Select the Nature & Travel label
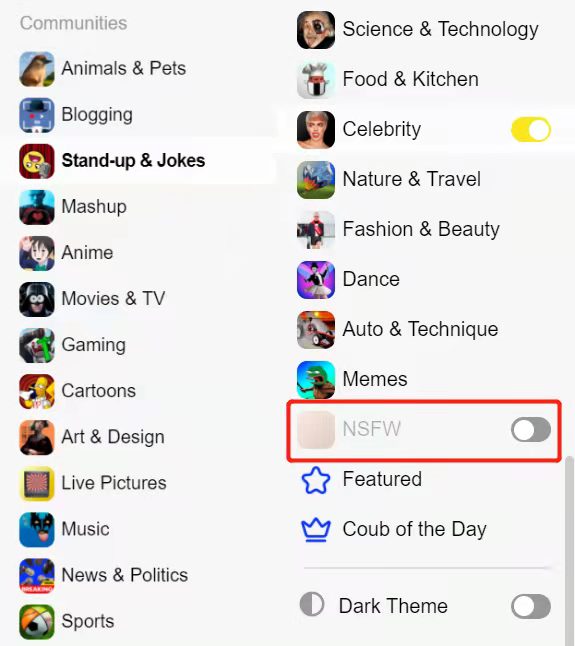Viewport: 575px width, 646px height. (x=411, y=180)
